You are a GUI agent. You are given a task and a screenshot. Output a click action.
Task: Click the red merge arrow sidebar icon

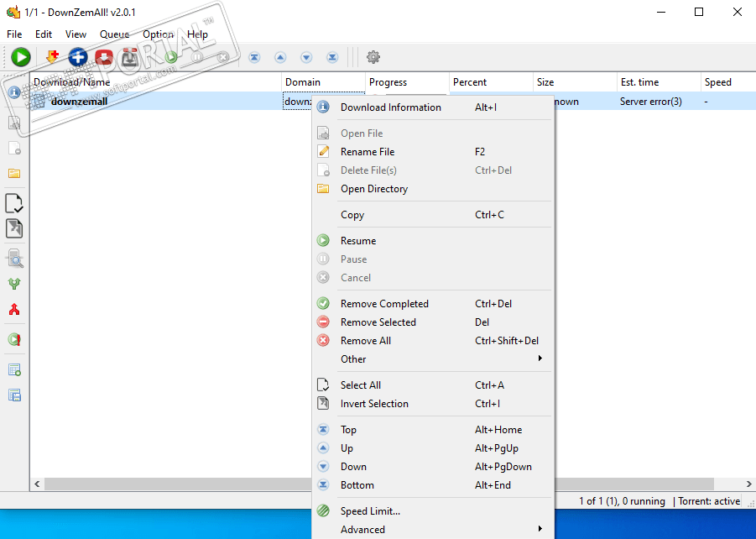[14, 309]
